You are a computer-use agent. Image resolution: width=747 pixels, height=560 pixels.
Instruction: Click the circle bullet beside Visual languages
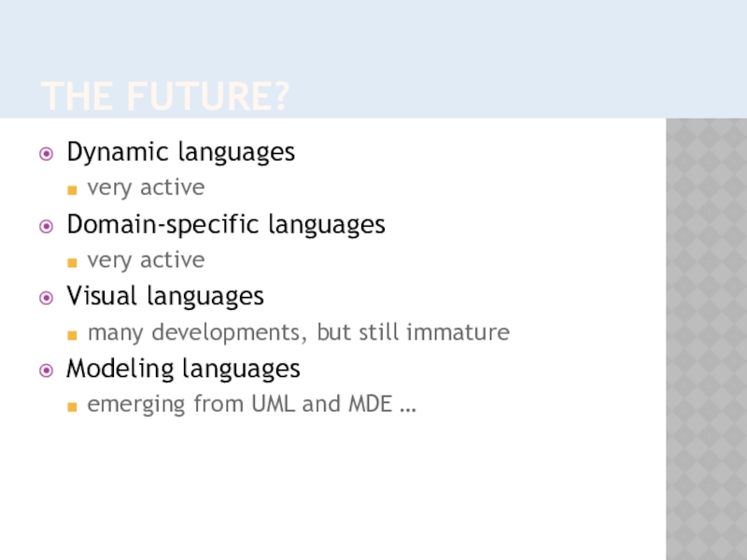click(47, 298)
